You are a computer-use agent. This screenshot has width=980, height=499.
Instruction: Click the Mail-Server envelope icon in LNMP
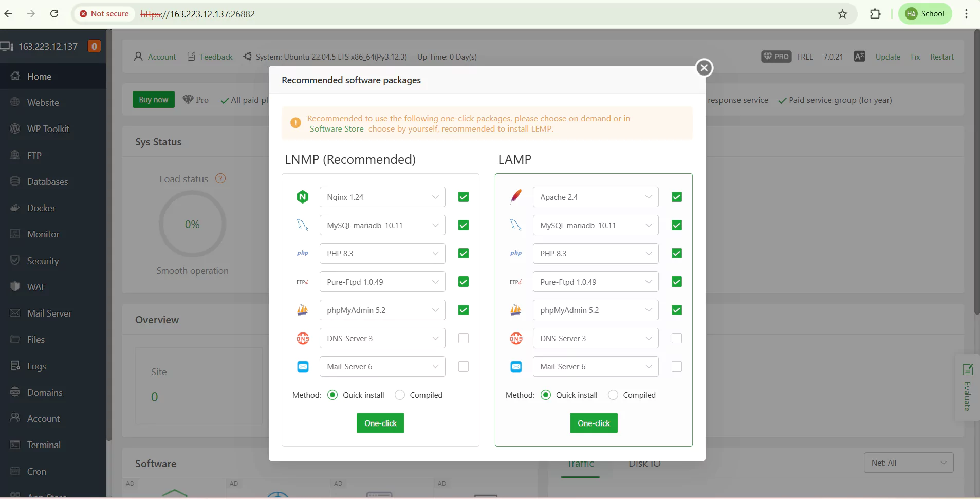[303, 366]
